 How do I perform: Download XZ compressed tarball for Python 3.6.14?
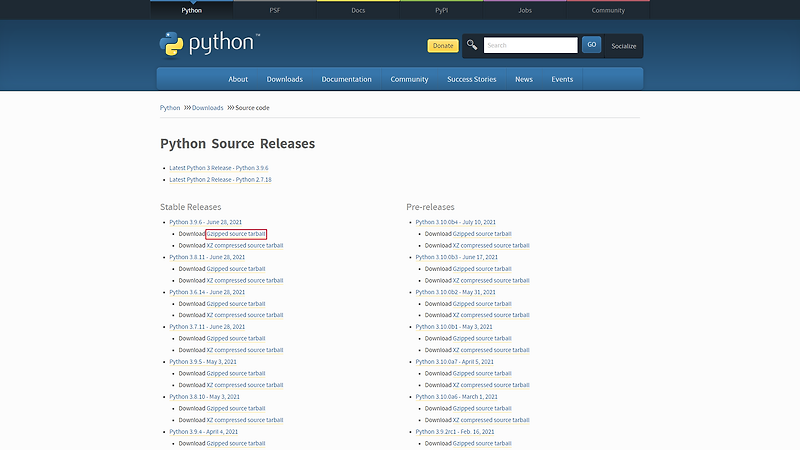[245, 315]
